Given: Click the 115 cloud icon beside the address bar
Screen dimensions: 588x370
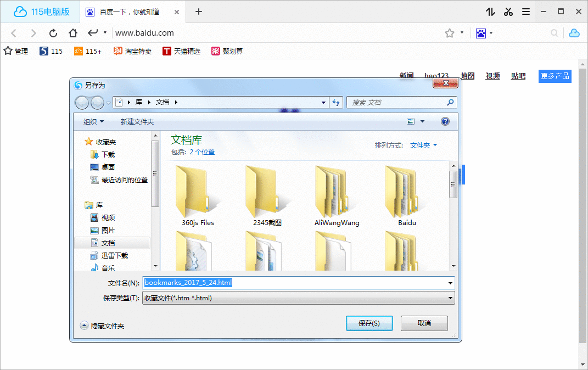Looking at the screenshot, I should pos(574,33).
